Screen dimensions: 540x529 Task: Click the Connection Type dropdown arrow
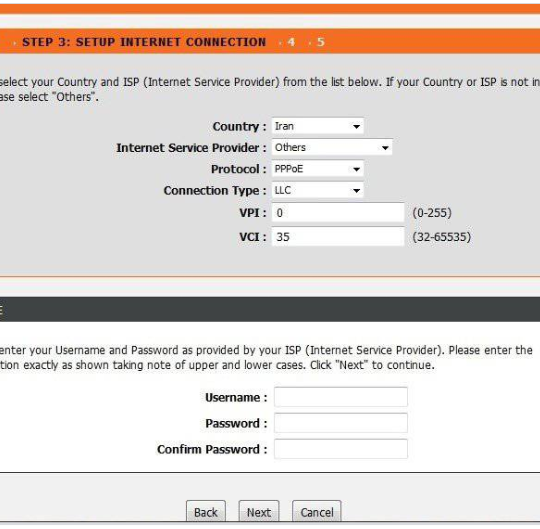click(x=356, y=190)
